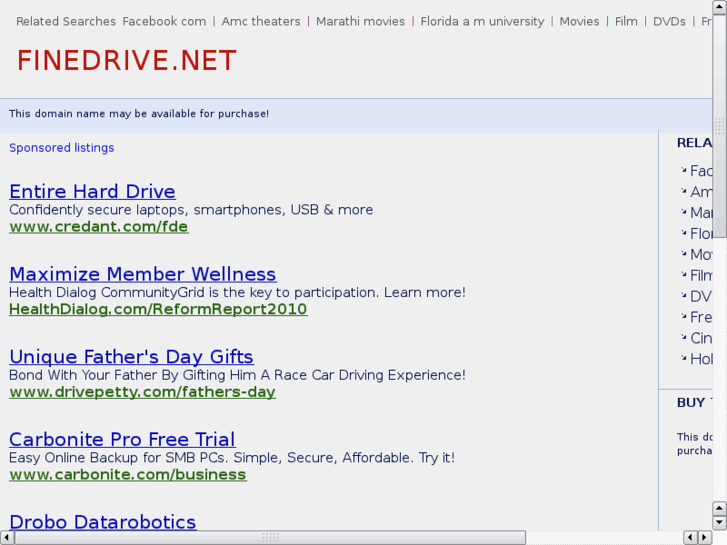Viewport: 727px width, 545px height.
Task: Open Facebook com related search
Action: 164,21
